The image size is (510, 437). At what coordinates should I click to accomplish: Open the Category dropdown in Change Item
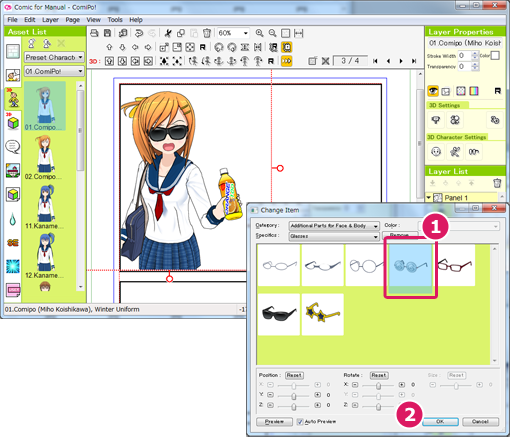coord(334,226)
